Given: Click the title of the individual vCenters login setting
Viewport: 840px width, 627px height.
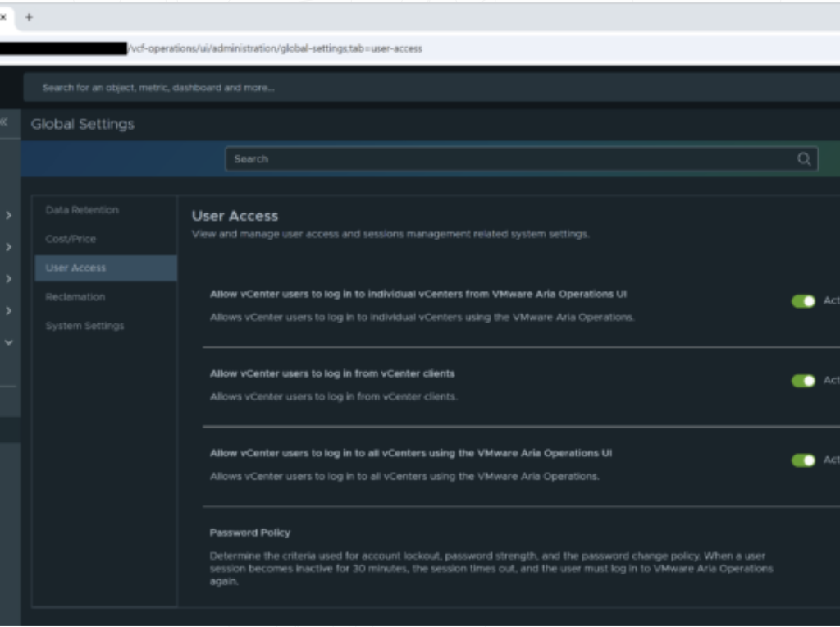Looking at the screenshot, I should click(x=418, y=294).
